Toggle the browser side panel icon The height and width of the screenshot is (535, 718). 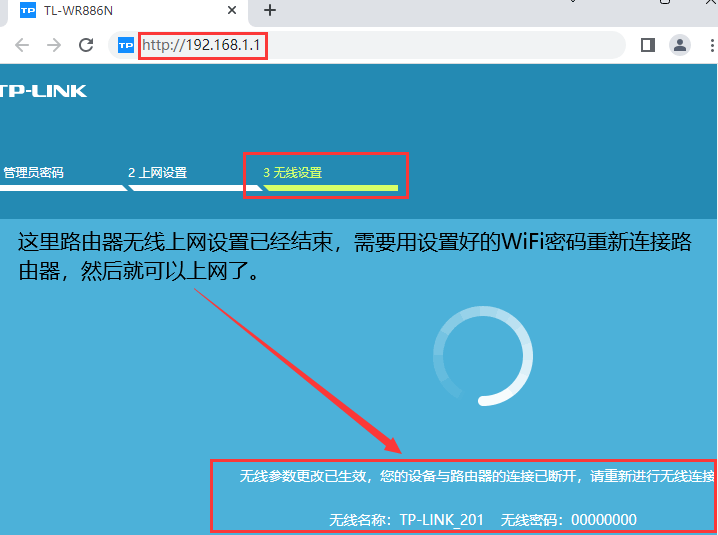(x=647, y=45)
